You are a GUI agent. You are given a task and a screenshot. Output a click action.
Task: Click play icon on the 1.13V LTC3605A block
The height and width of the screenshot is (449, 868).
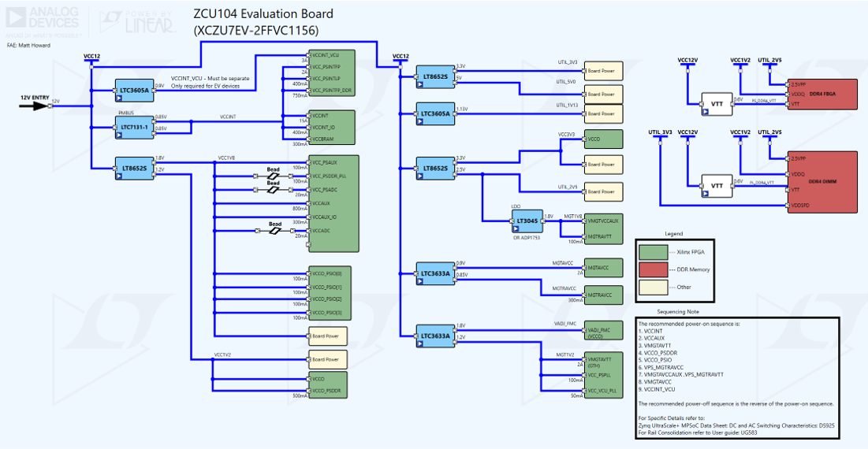421,123
